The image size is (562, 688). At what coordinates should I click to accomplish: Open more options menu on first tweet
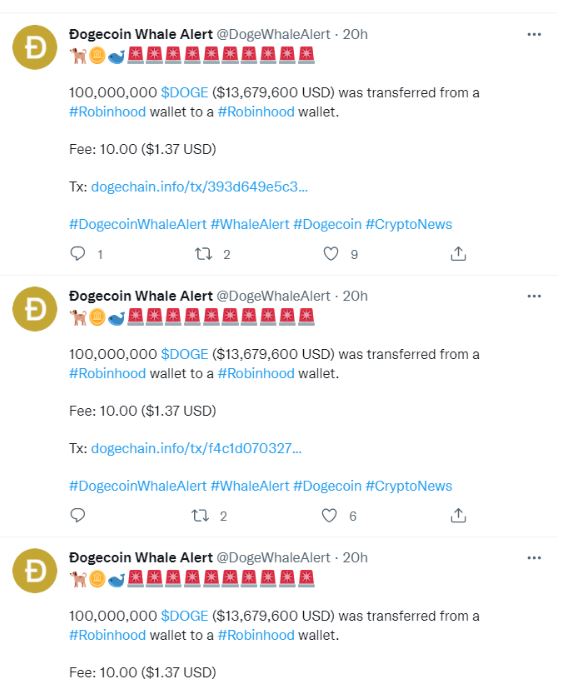pyautogui.click(x=534, y=34)
